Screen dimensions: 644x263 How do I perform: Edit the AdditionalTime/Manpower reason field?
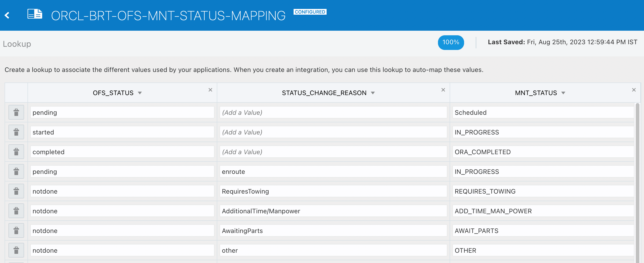pos(333,211)
